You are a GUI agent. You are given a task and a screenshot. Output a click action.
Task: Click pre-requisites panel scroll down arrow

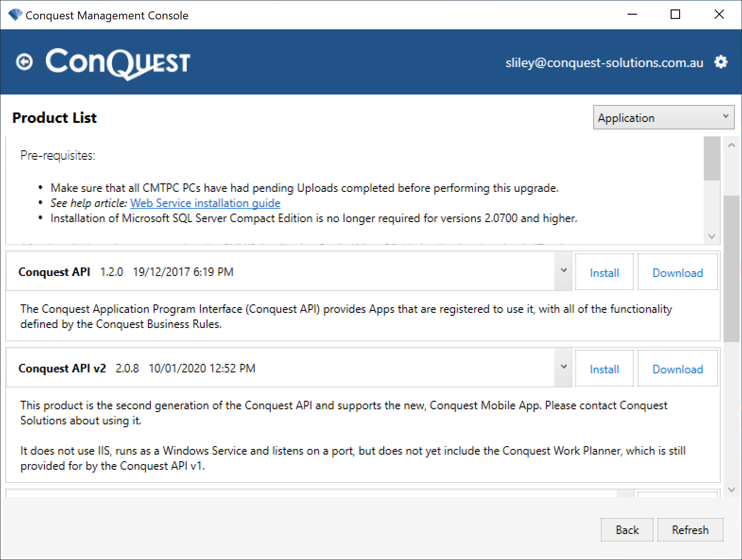[x=712, y=236]
